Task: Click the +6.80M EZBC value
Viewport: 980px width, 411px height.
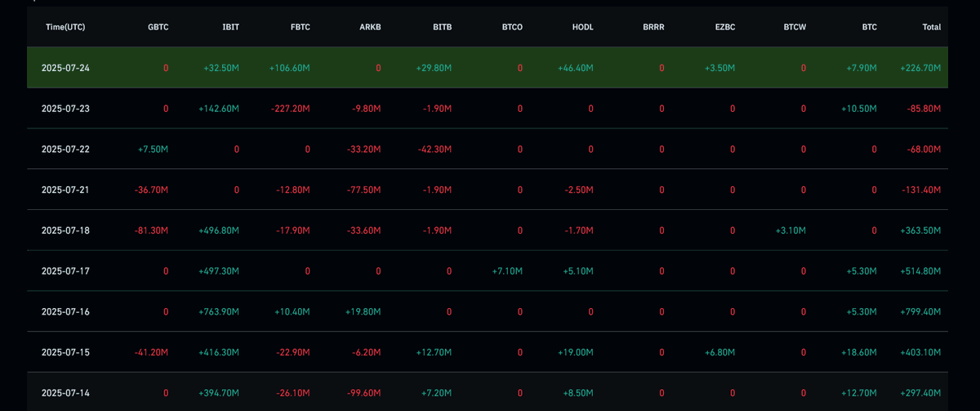Action: (719, 352)
